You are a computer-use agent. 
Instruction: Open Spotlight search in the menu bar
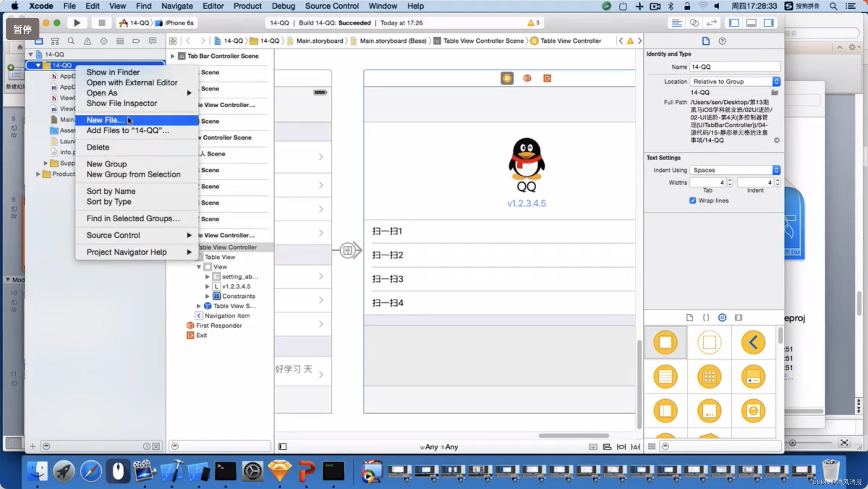click(x=833, y=6)
